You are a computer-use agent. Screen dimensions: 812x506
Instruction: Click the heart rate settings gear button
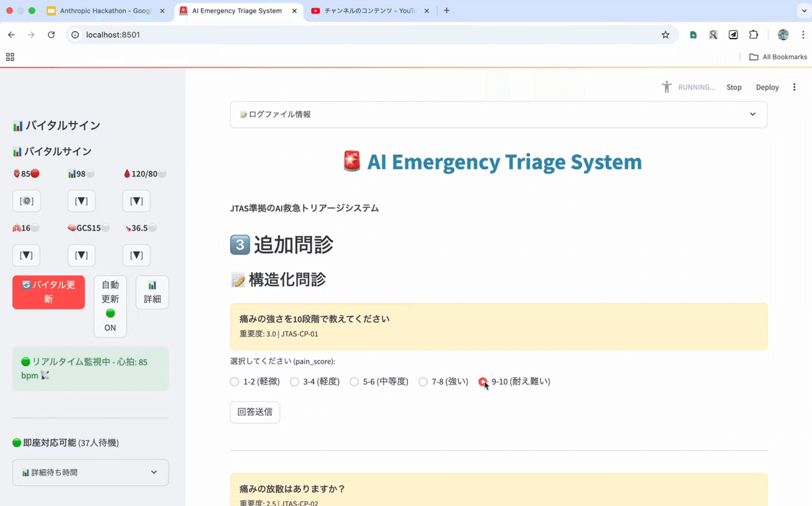tap(26, 201)
